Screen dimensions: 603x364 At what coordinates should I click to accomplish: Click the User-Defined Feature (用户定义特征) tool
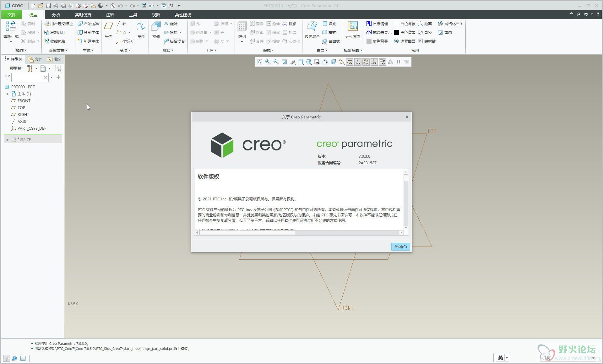point(58,24)
